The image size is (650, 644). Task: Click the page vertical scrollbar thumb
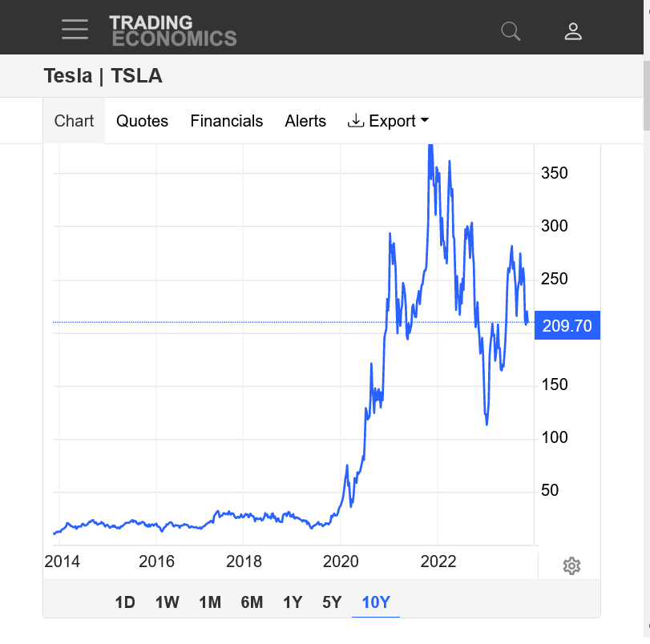coord(647,95)
